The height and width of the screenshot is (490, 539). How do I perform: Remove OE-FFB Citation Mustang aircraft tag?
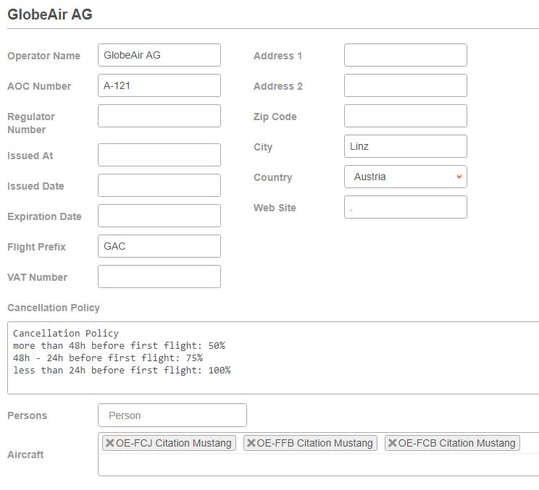point(251,443)
